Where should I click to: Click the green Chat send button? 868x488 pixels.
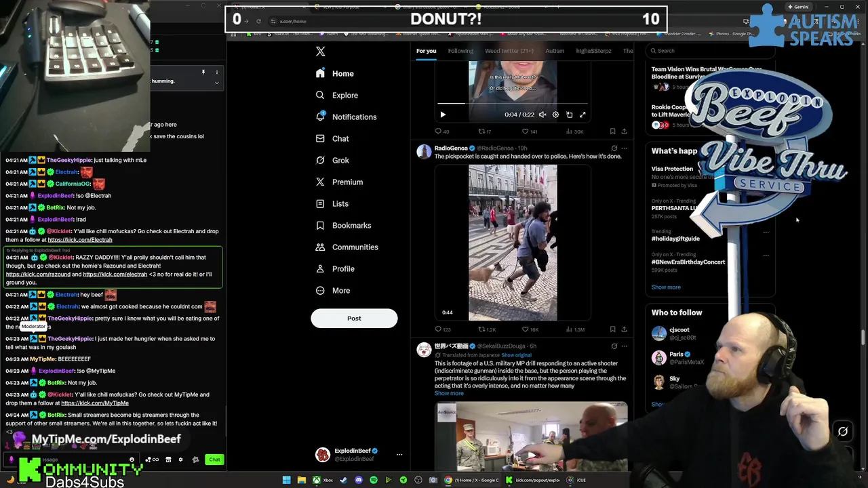coord(214,460)
